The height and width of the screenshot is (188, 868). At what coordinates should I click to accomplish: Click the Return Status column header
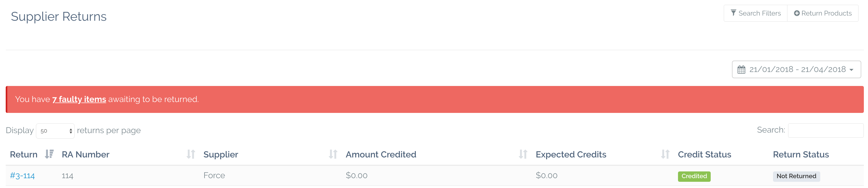click(x=801, y=154)
